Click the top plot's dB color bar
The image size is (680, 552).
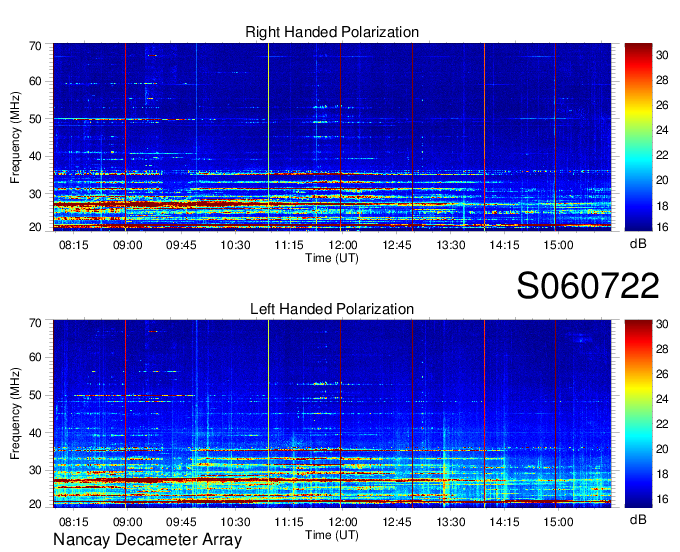638,137
